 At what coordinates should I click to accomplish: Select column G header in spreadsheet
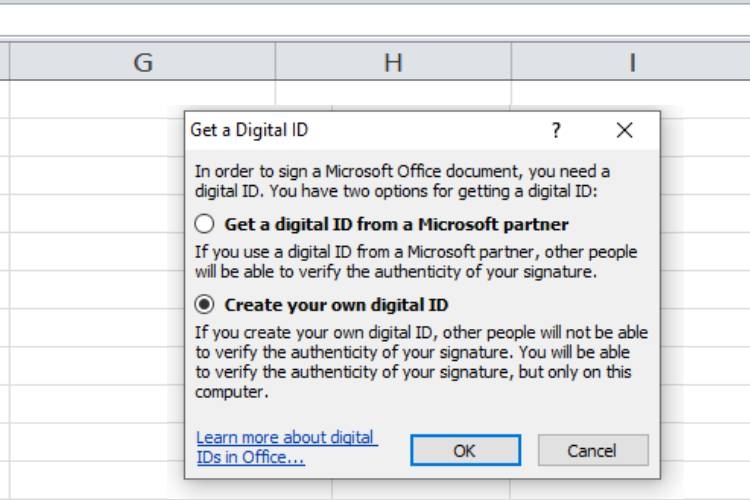pos(143,62)
